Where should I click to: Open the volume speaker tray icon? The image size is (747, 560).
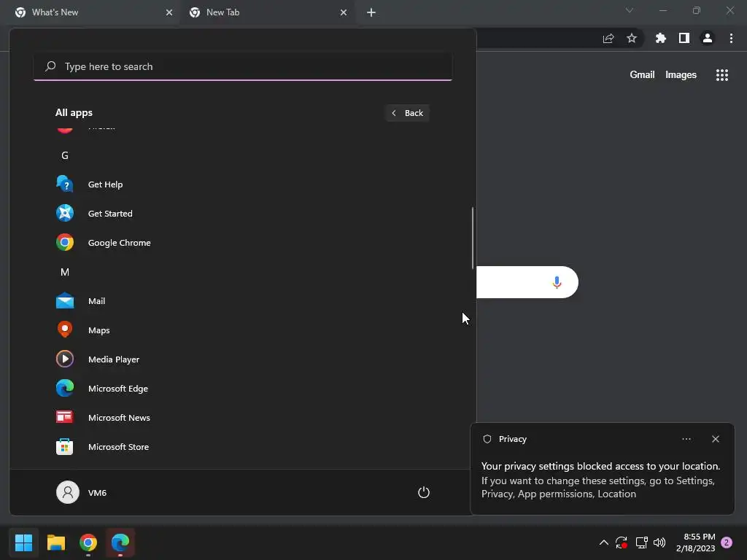[x=659, y=542]
